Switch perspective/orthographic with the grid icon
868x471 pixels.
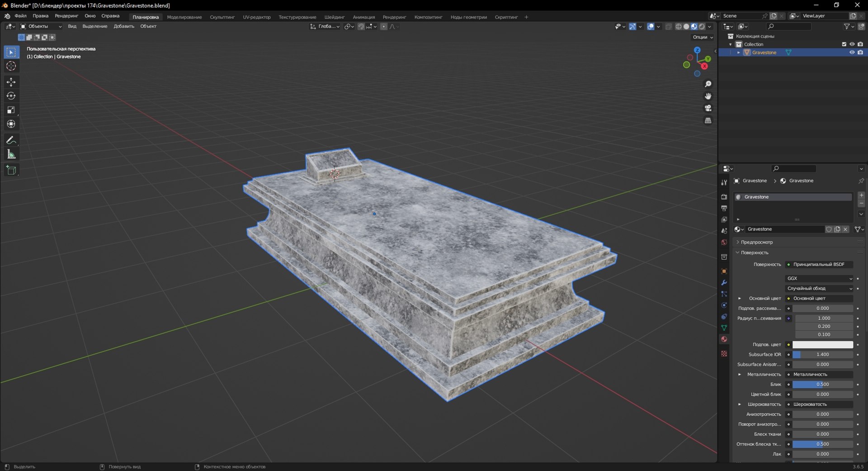pyautogui.click(x=708, y=120)
